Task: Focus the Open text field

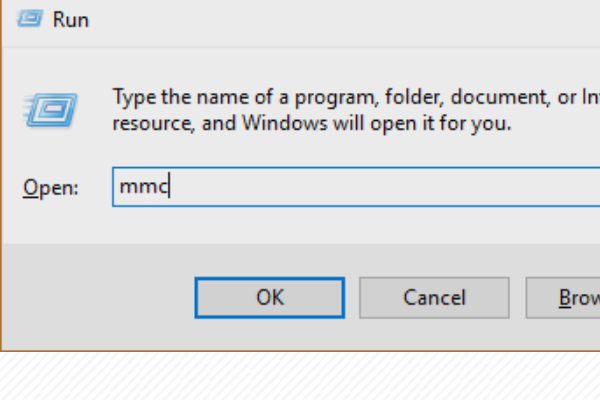Action: coord(356,187)
